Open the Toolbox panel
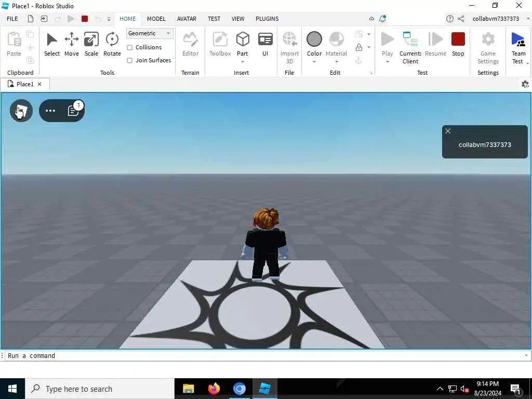The width and height of the screenshot is (532, 399). 220,44
